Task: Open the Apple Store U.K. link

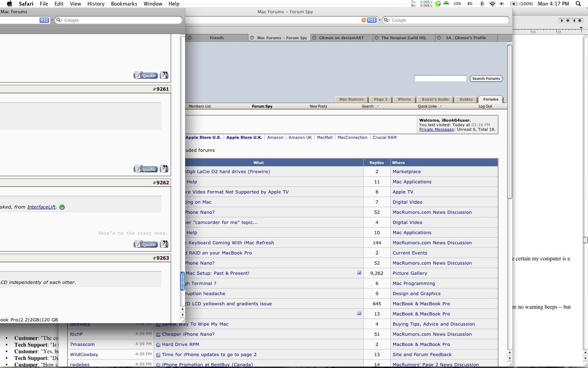Action: tap(244, 137)
